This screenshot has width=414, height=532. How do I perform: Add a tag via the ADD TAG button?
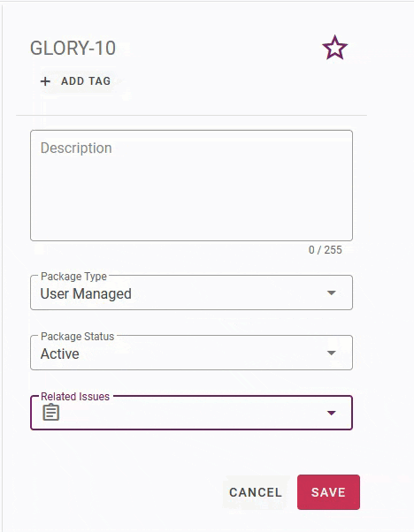coord(76,81)
